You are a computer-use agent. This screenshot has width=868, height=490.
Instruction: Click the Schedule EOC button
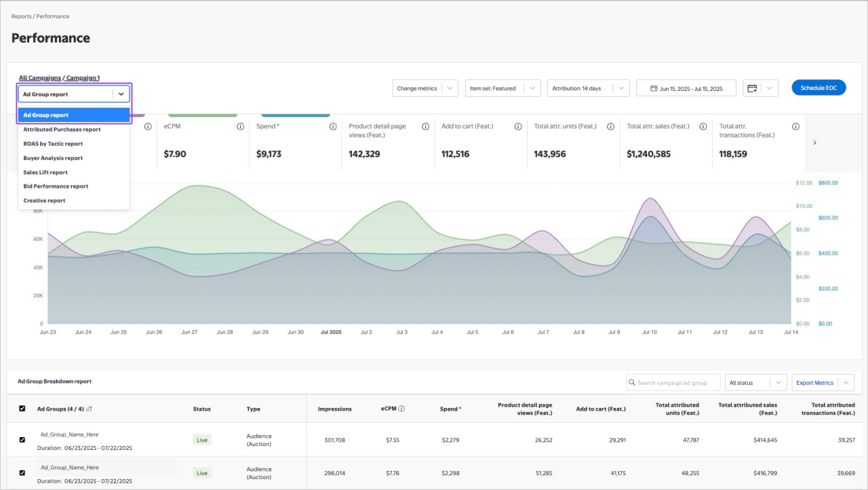[818, 88]
